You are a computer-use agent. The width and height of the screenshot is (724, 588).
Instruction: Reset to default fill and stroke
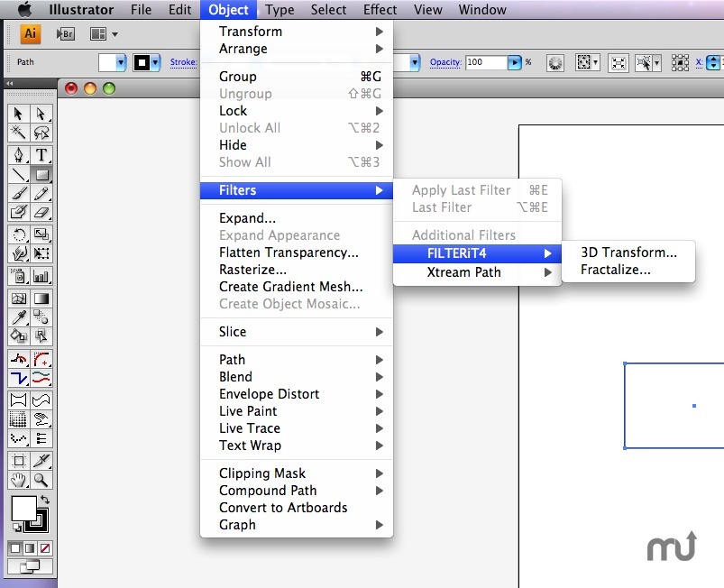point(16,527)
